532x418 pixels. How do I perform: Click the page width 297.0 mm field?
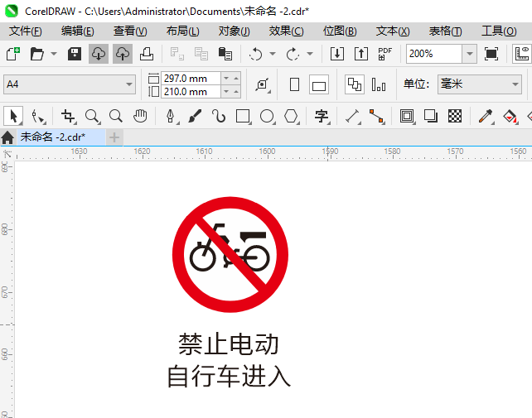pos(191,79)
